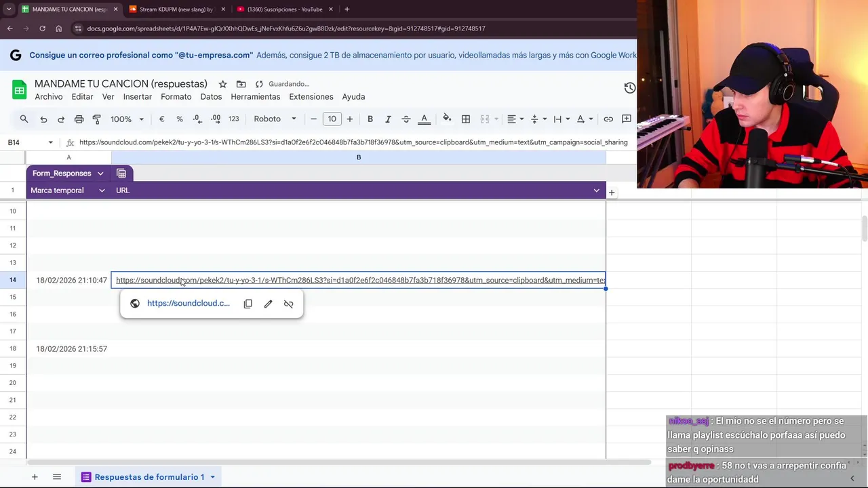
Task: Copy link icon in the link popup
Action: coord(248,304)
